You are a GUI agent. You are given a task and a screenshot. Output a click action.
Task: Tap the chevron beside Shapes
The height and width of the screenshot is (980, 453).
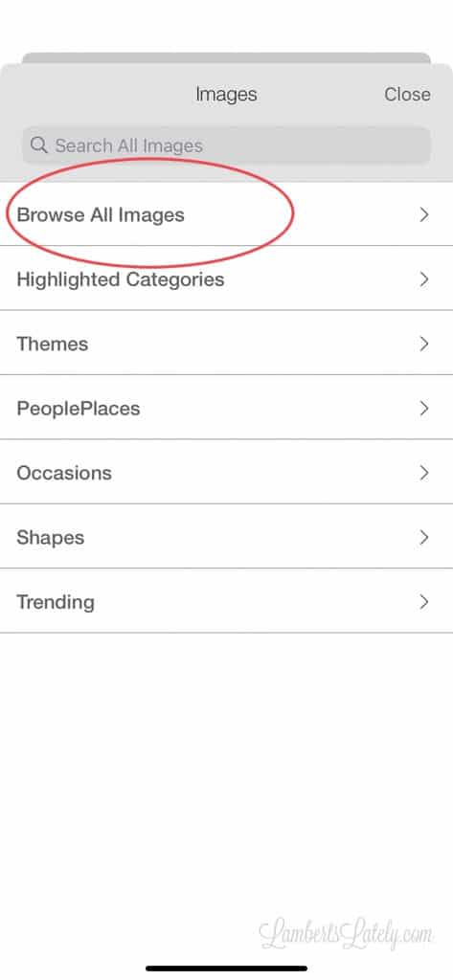point(424,537)
